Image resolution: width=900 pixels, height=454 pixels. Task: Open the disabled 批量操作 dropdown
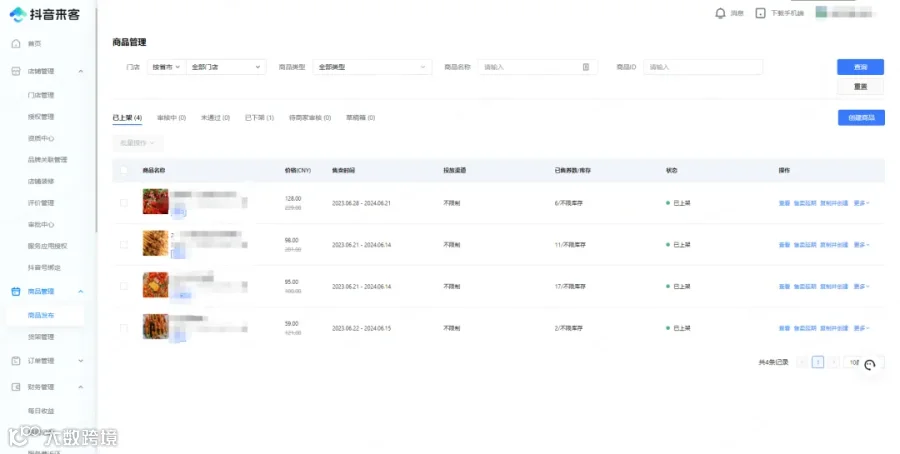(x=137, y=143)
